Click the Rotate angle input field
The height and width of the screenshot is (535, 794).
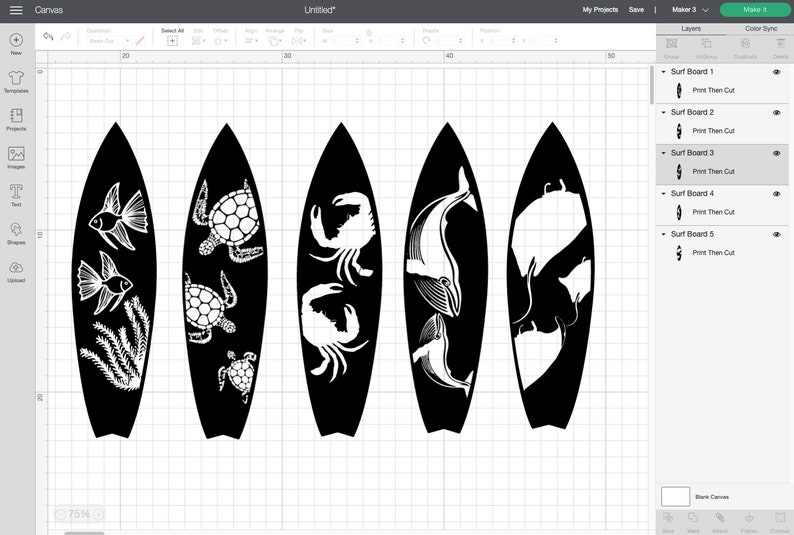tap(448, 40)
